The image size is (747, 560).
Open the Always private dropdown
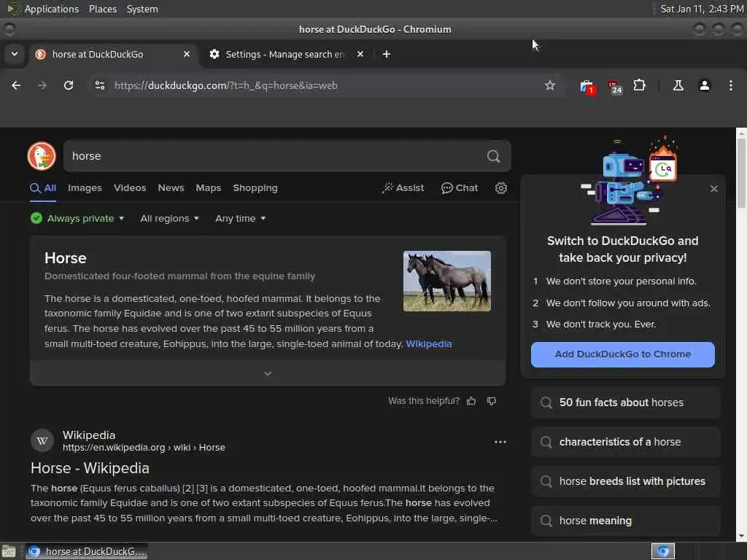tap(77, 219)
